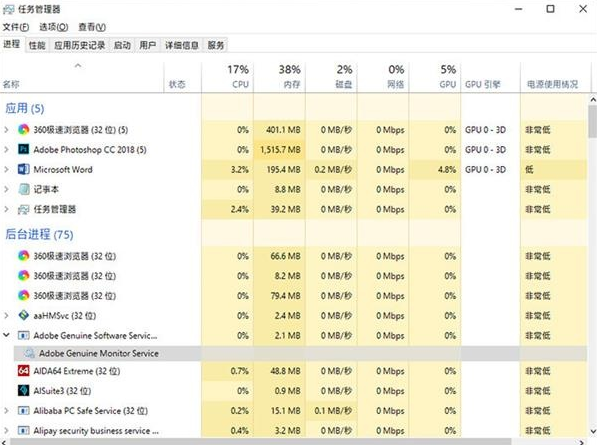Sort processes by the 内存 column header
The image size is (597, 445).
point(279,77)
